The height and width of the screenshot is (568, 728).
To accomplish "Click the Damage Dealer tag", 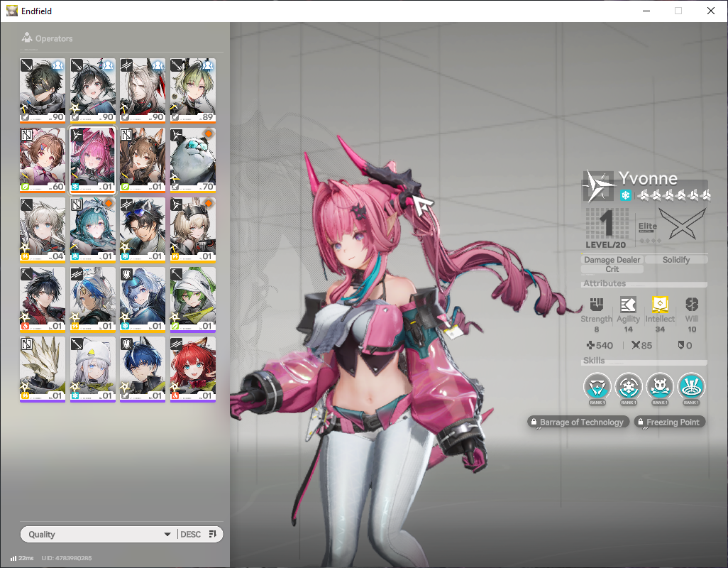I will [x=612, y=260].
